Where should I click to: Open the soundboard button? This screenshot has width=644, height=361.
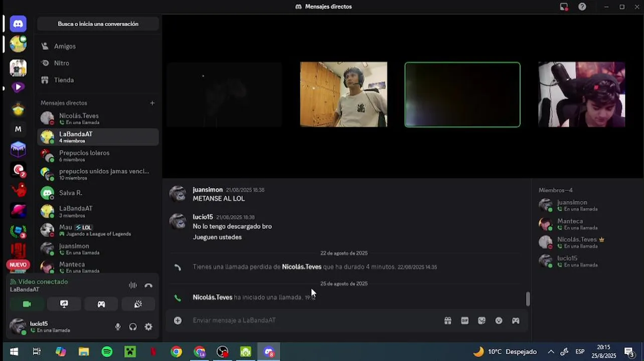(x=138, y=304)
